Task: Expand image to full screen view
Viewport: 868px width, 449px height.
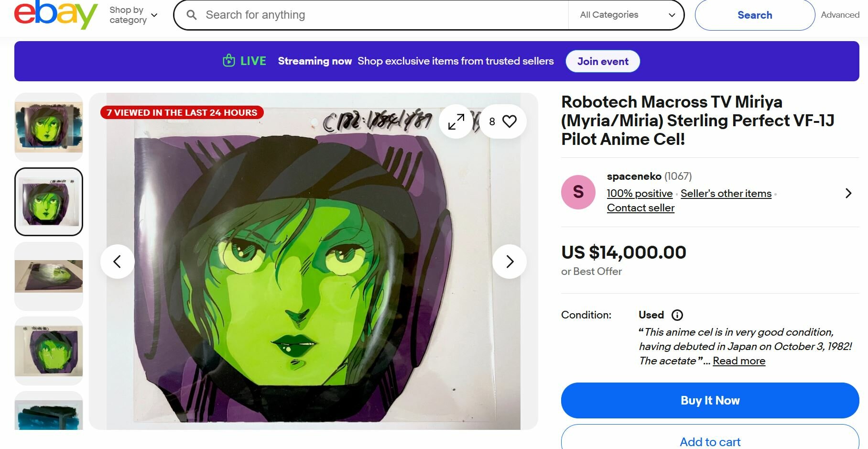Action: (x=456, y=121)
